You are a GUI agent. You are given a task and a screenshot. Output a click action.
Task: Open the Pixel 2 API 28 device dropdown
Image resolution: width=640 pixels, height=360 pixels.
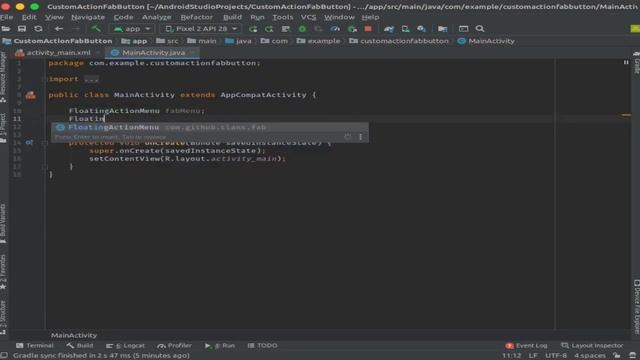pyautogui.click(x=201, y=29)
